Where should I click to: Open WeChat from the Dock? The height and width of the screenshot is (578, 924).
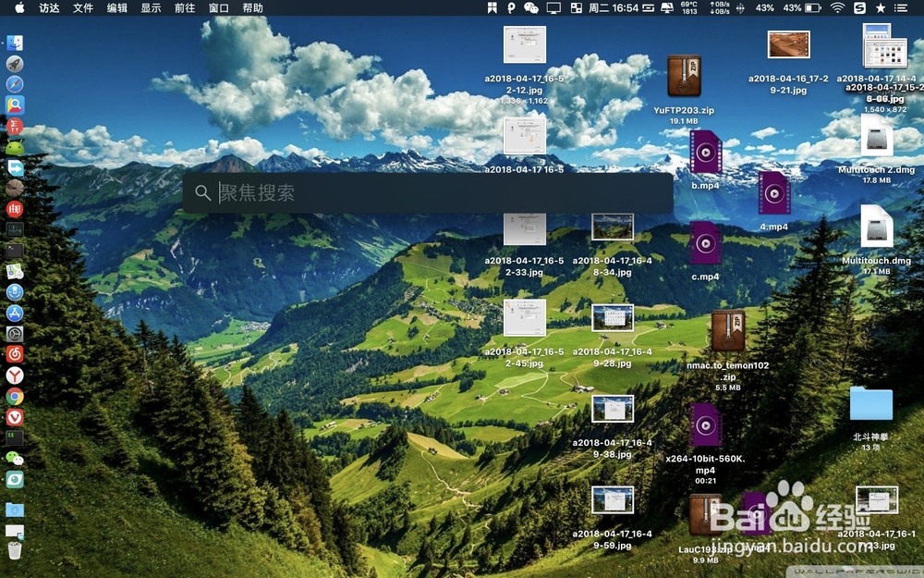pos(14,457)
